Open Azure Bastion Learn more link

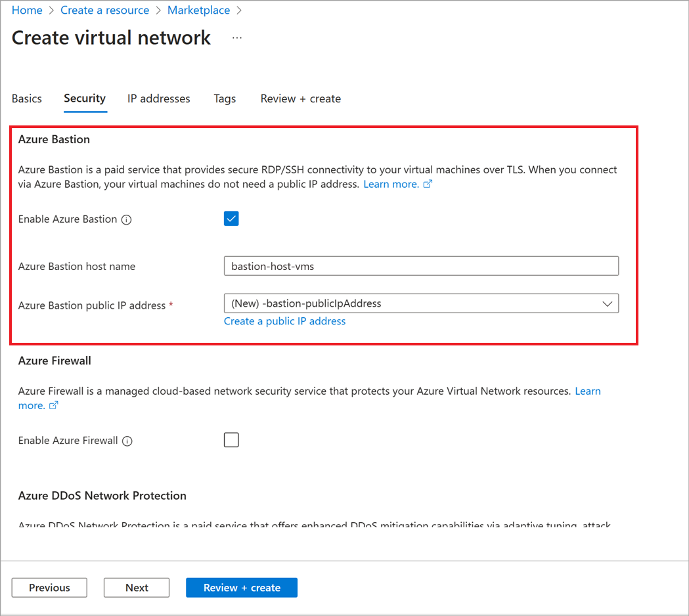coord(391,184)
